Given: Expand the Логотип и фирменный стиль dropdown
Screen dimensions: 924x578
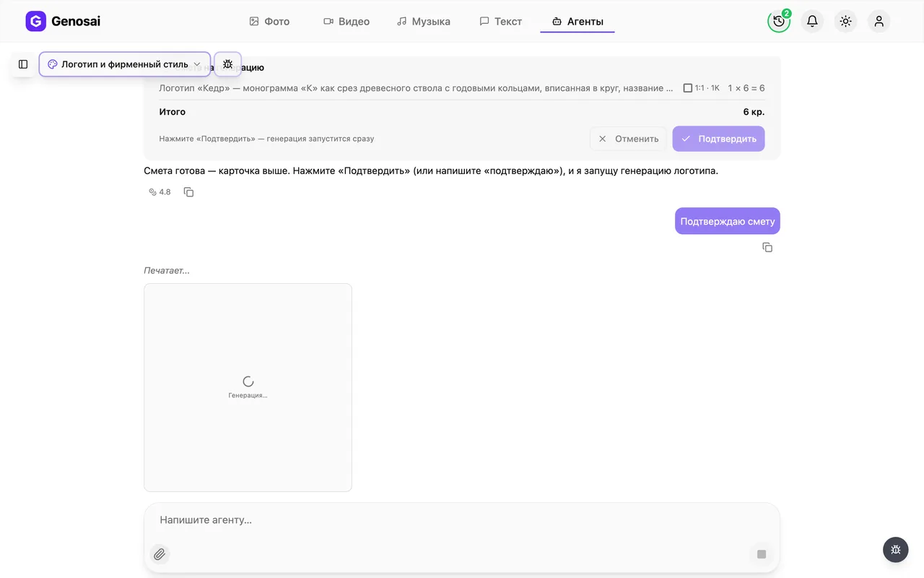Looking at the screenshot, I should click(x=125, y=64).
